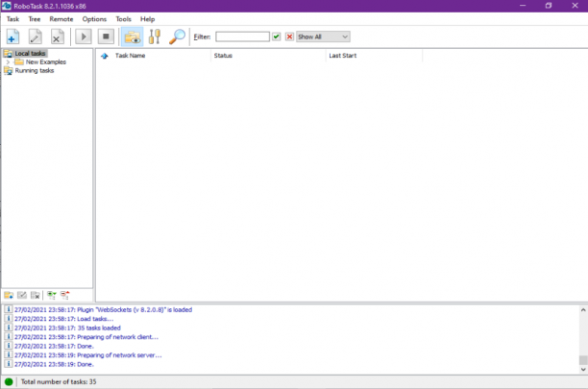Screen dimensions: 588x389
Task: Click the Last Start column header
Action: (x=342, y=56)
